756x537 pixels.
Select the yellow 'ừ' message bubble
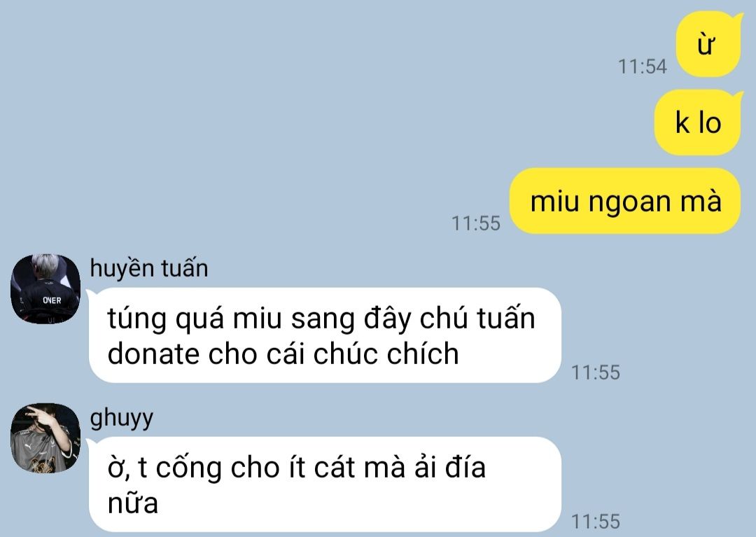(708, 44)
